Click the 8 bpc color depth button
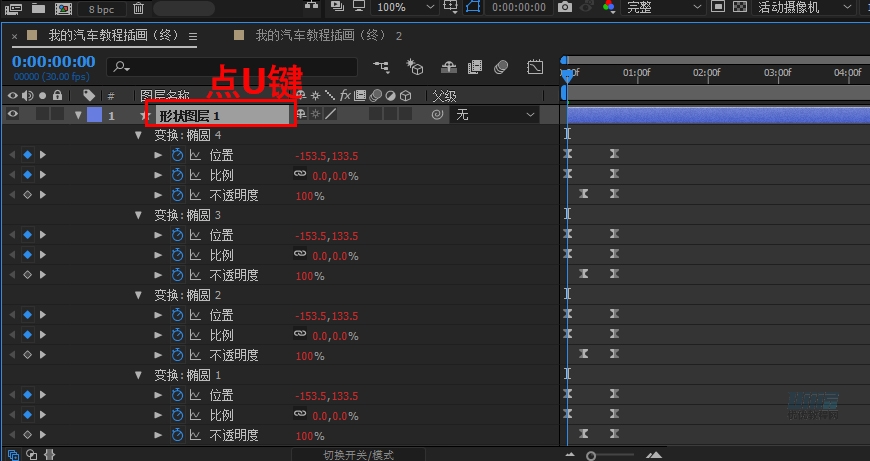This screenshot has width=870, height=461. (101, 8)
